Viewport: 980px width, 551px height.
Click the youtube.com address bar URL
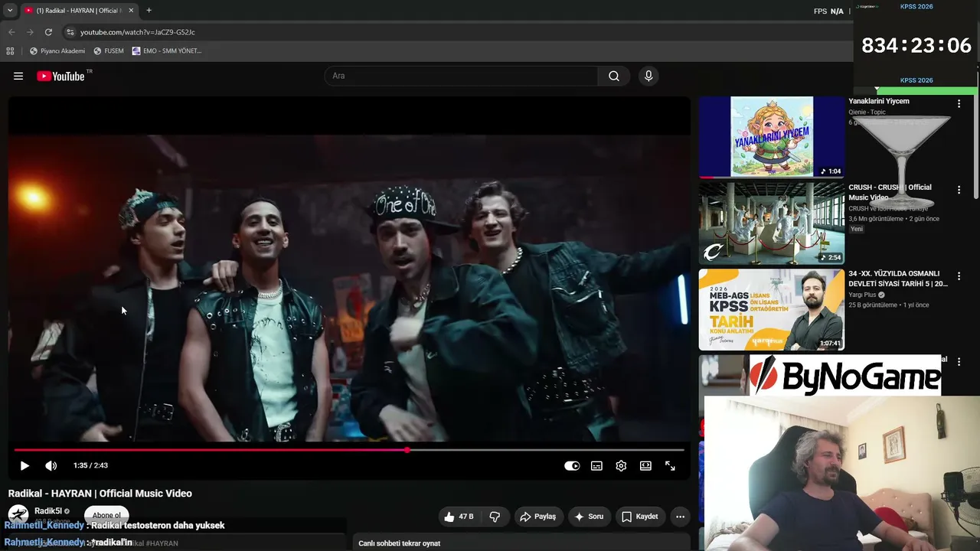[x=138, y=32]
